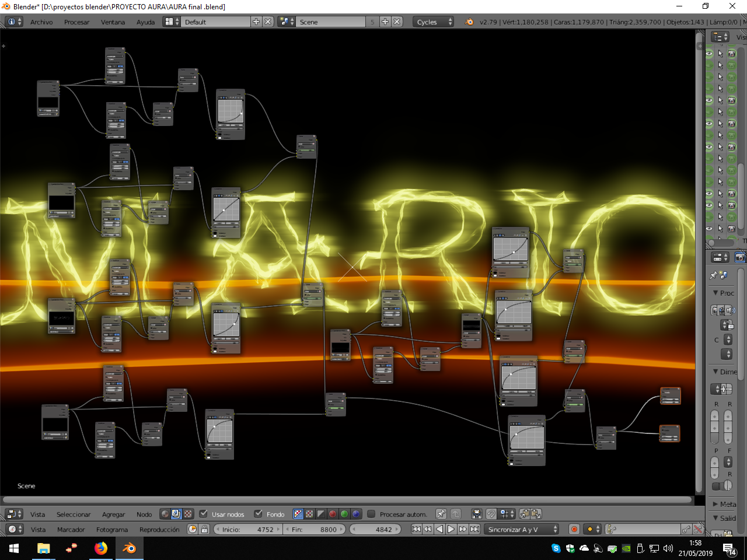747x560 pixels.
Task: Uncheck the Fondo backdrop checkbox
Action: click(258, 514)
